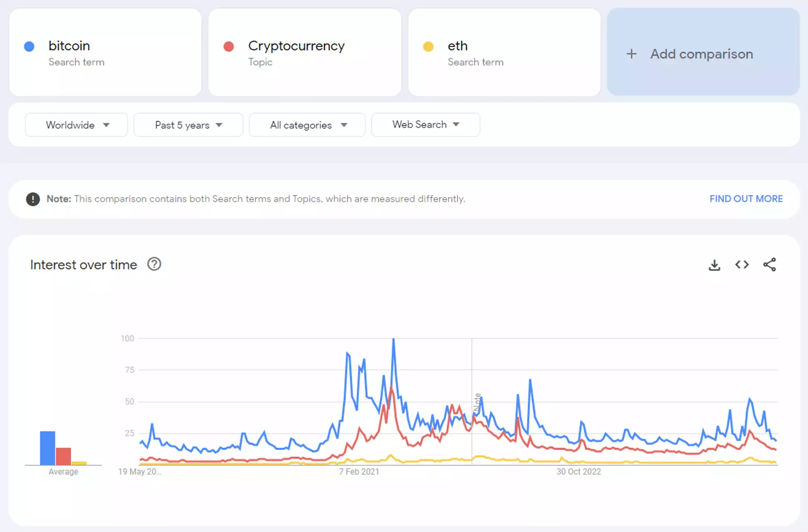Image resolution: width=808 pixels, height=532 pixels.
Task: Edit the Cryptocurrency topic card
Action: [x=305, y=52]
